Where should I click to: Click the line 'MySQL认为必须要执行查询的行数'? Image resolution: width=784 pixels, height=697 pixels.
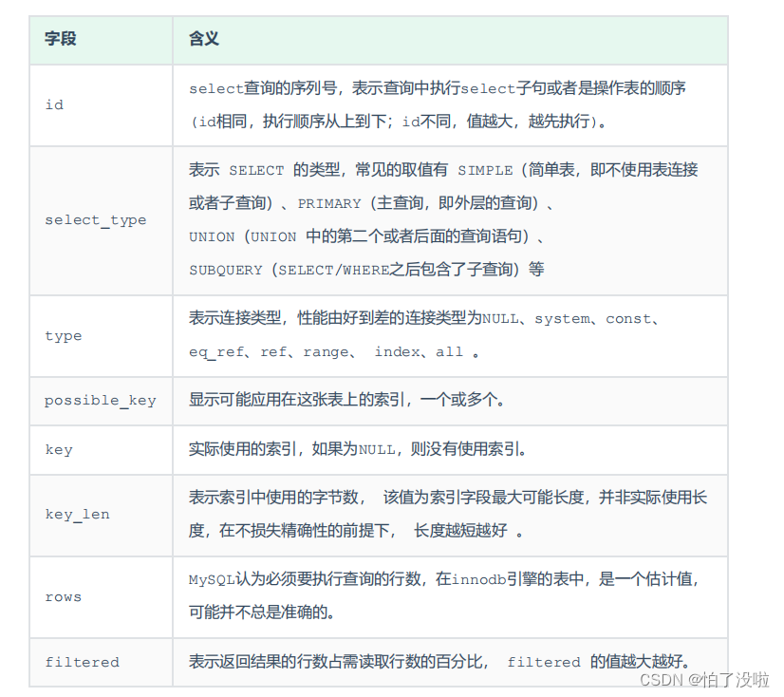(x=443, y=579)
